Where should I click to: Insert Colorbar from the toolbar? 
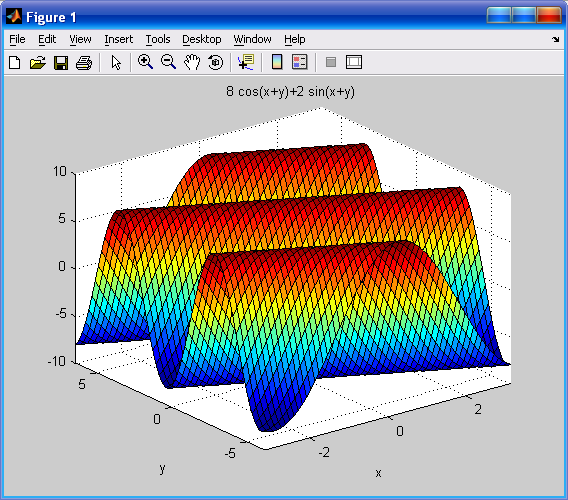pos(277,62)
